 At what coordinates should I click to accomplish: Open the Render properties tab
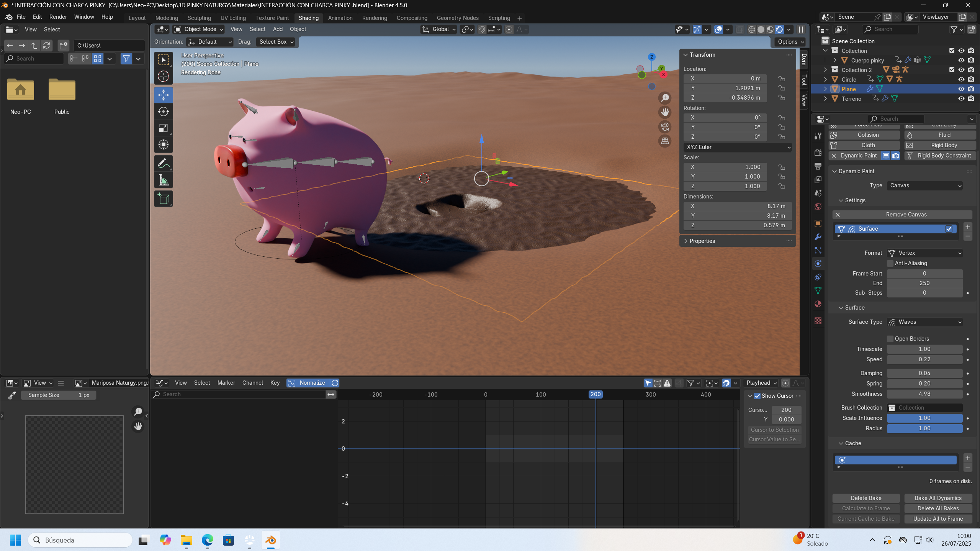818,153
